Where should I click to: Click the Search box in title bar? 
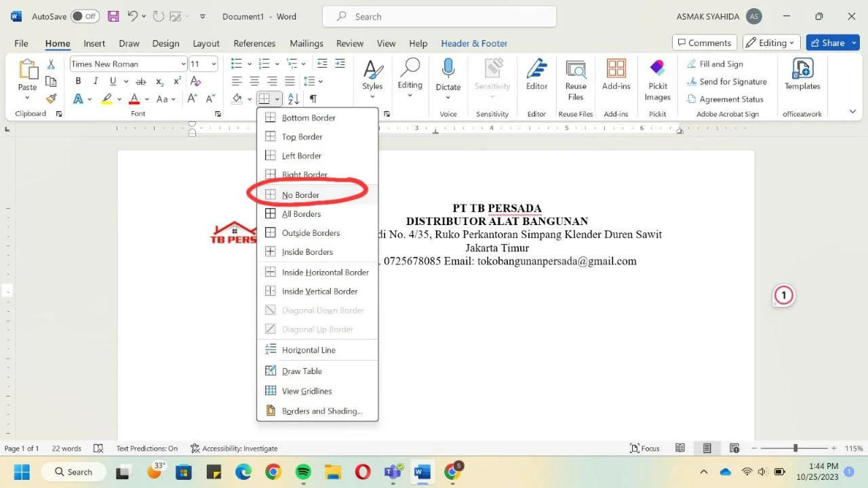point(439,16)
